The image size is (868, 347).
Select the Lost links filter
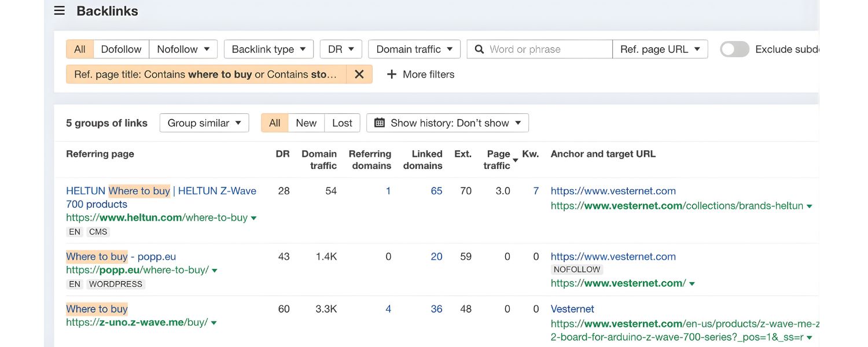point(342,123)
